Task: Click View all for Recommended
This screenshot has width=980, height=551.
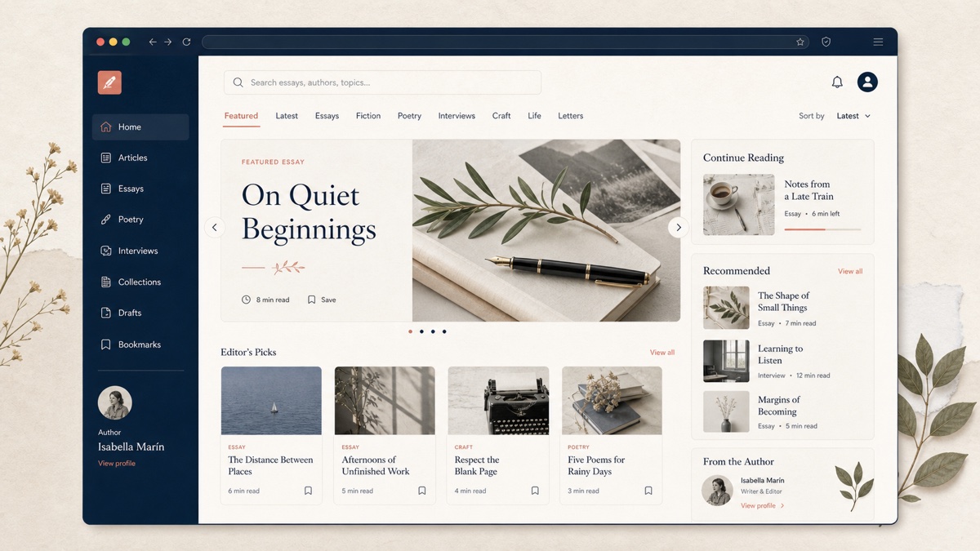Action: pos(850,271)
